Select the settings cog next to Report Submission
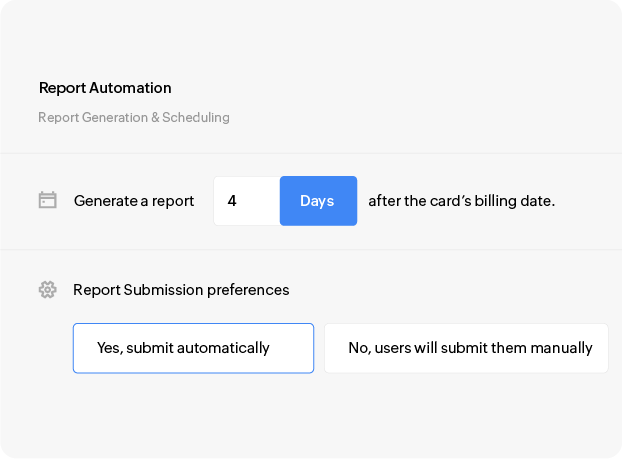This screenshot has height=459, width=622. pos(47,290)
